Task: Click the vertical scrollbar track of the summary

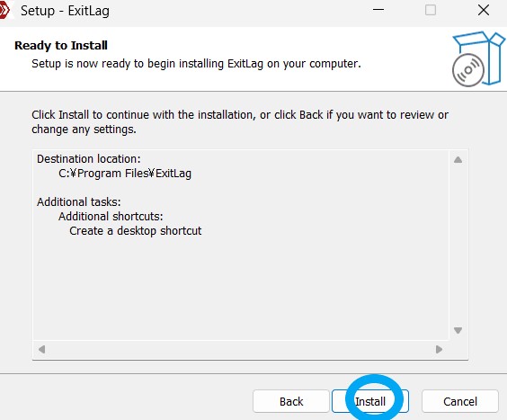Action: coord(458,245)
